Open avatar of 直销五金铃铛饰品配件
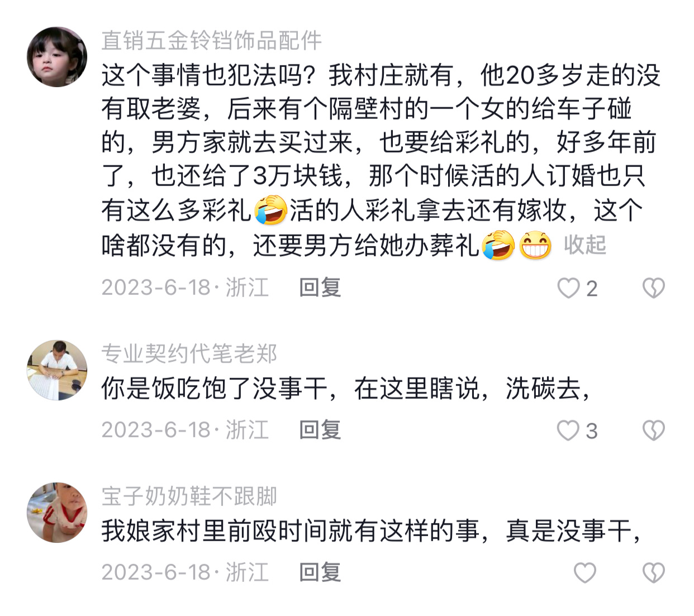This screenshot has height=616, width=694. [x=57, y=56]
